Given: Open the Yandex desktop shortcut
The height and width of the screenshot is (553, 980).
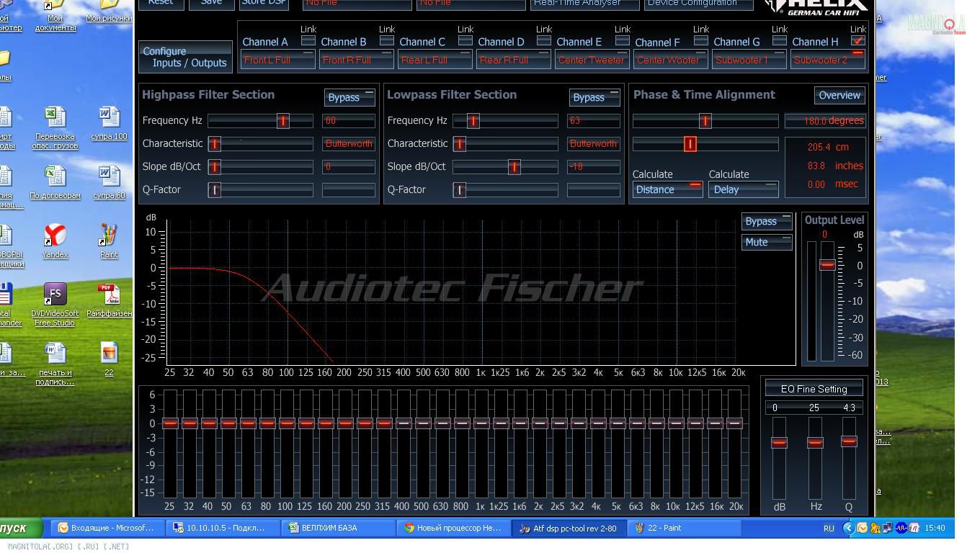Looking at the screenshot, I should coord(55,240).
